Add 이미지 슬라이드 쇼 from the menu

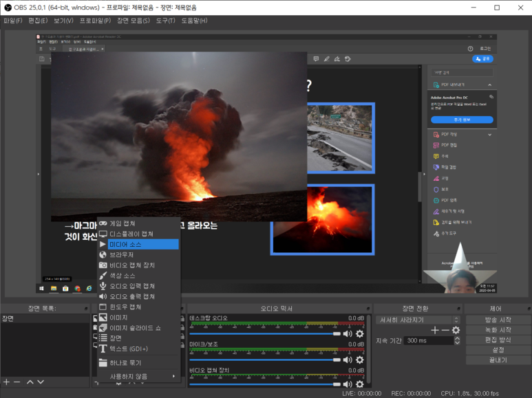138,328
